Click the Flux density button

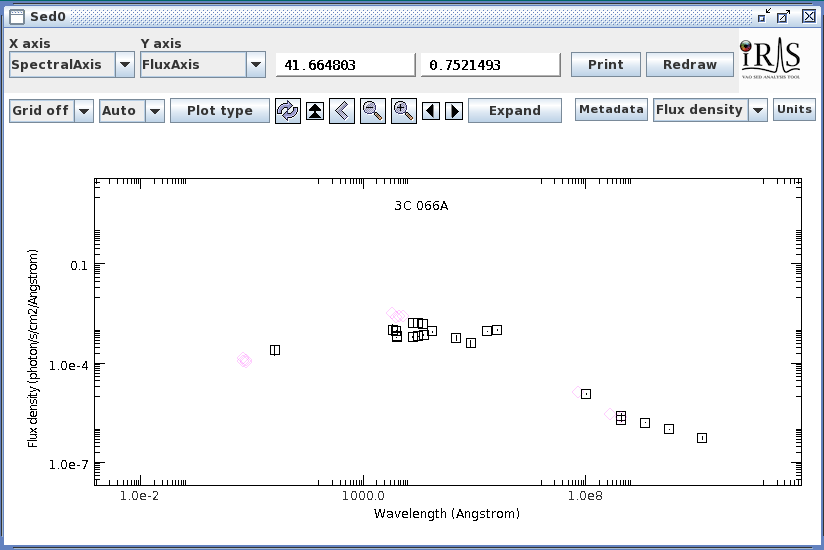pyautogui.click(x=701, y=110)
